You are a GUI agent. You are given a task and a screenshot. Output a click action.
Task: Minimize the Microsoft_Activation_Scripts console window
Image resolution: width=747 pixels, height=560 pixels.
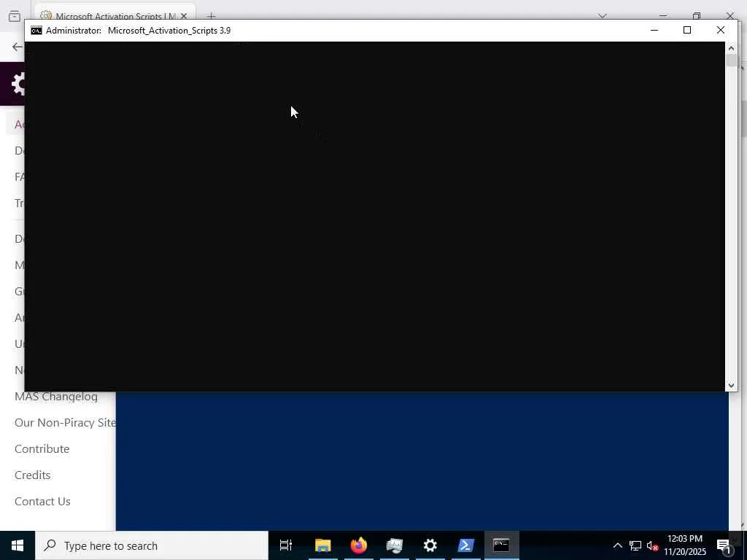[x=654, y=30]
